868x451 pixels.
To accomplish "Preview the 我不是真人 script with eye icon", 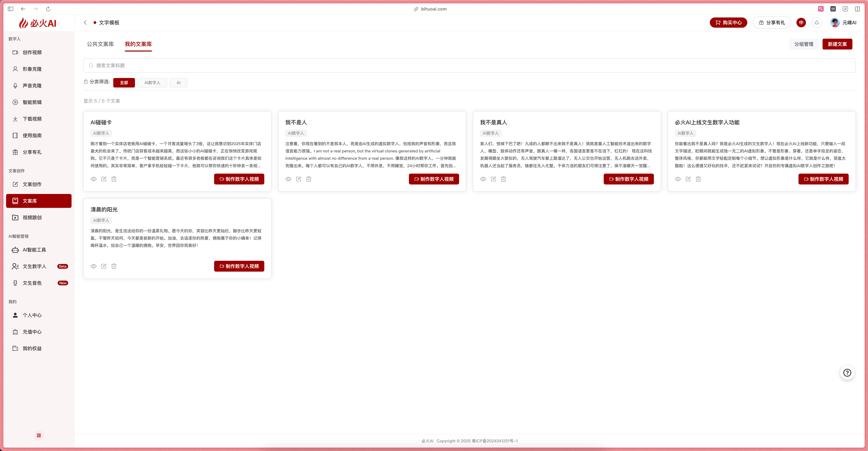I will tap(483, 179).
